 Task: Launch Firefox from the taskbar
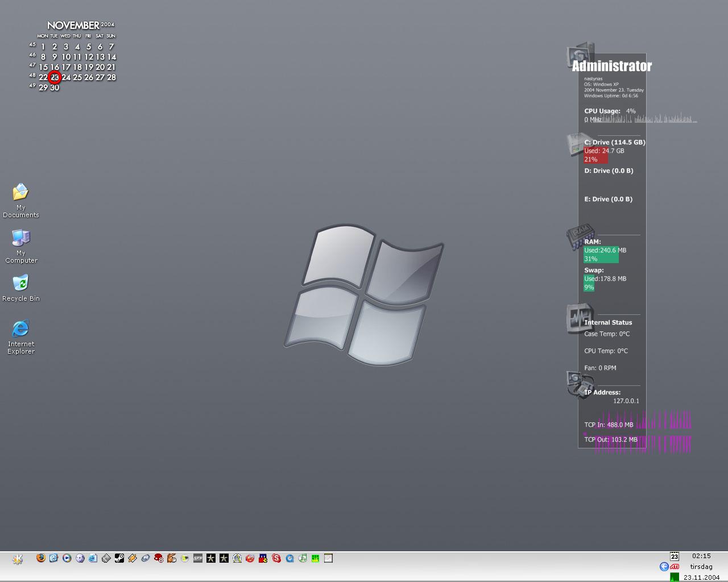(x=40, y=558)
